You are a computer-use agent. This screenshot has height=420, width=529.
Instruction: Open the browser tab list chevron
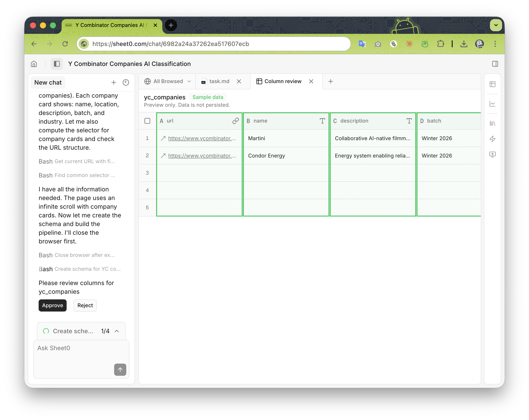[x=496, y=25]
